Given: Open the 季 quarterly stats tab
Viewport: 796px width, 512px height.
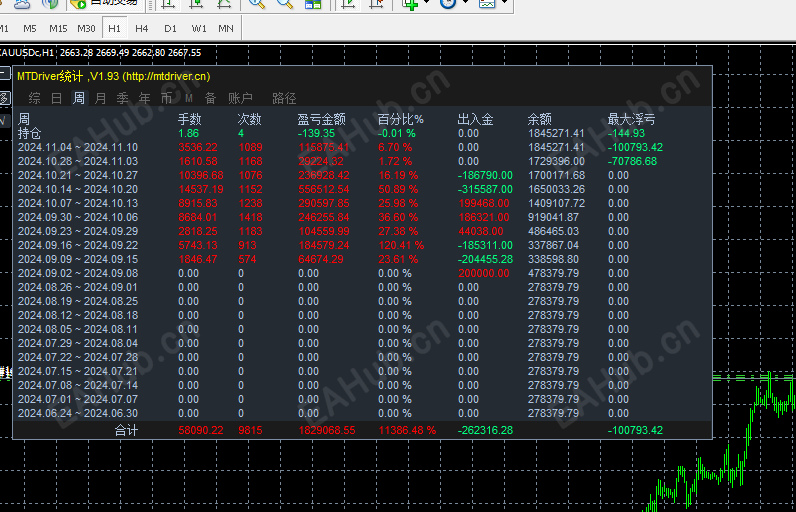Looking at the screenshot, I should coord(122,98).
